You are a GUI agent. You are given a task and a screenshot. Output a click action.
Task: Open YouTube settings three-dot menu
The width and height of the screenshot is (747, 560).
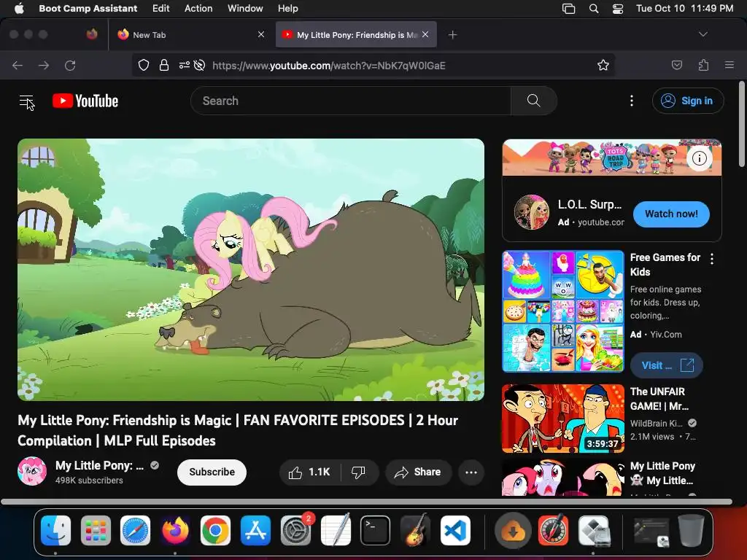[632, 101]
